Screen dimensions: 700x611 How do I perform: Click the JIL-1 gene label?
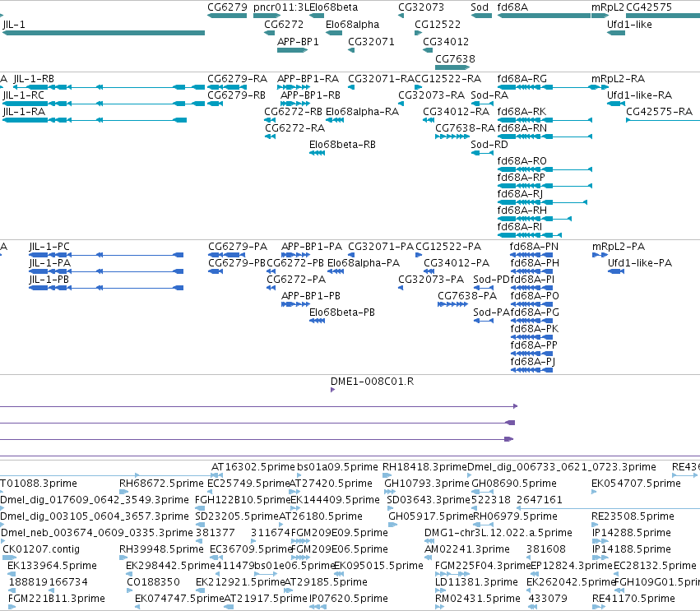point(14,25)
